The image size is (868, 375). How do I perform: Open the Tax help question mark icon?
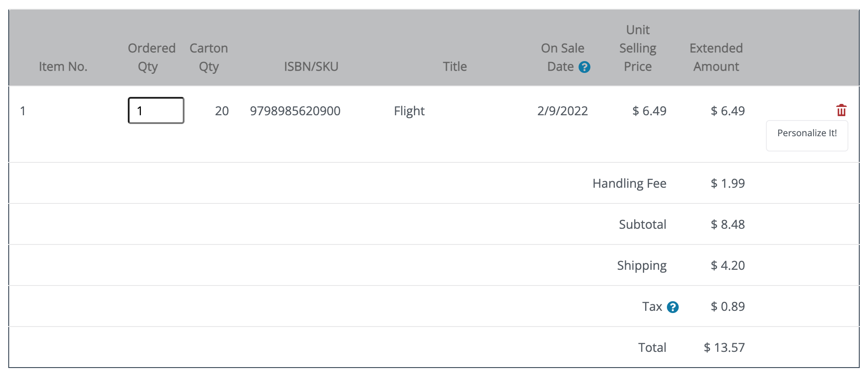(673, 307)
